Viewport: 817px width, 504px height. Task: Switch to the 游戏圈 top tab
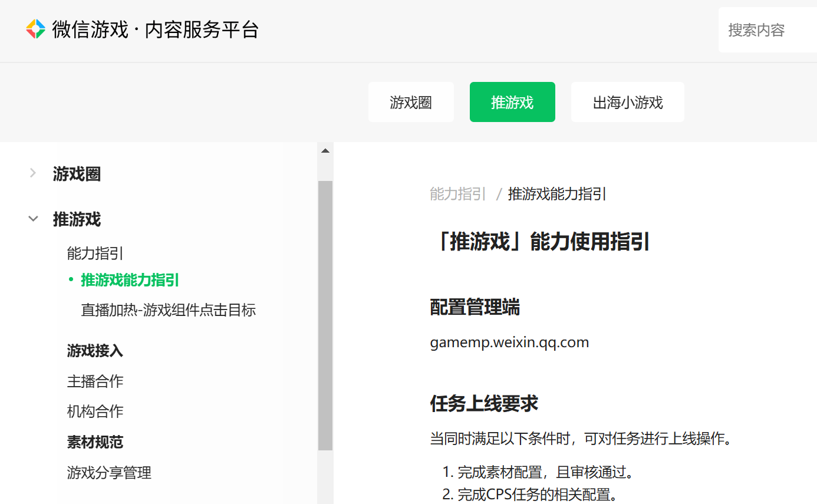tap(411, 102)
